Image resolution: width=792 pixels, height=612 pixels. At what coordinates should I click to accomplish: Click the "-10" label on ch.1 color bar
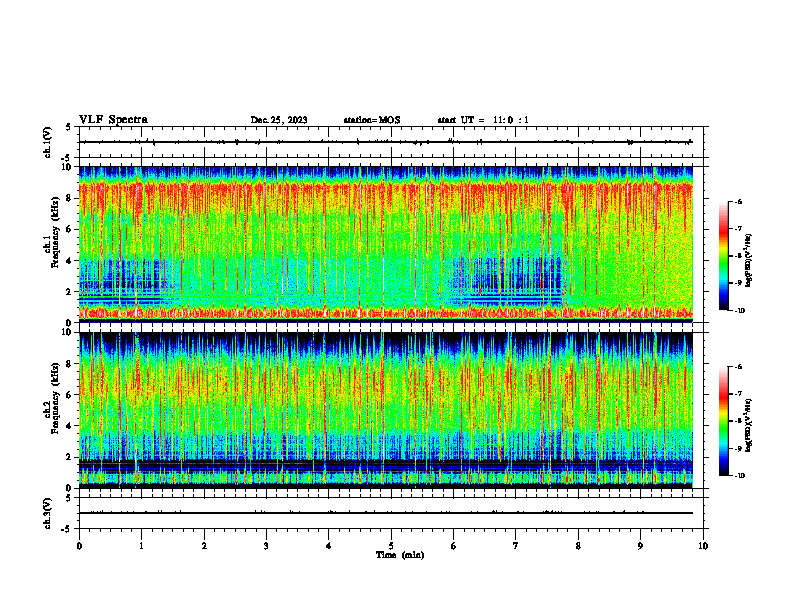[x=740, y=311]
